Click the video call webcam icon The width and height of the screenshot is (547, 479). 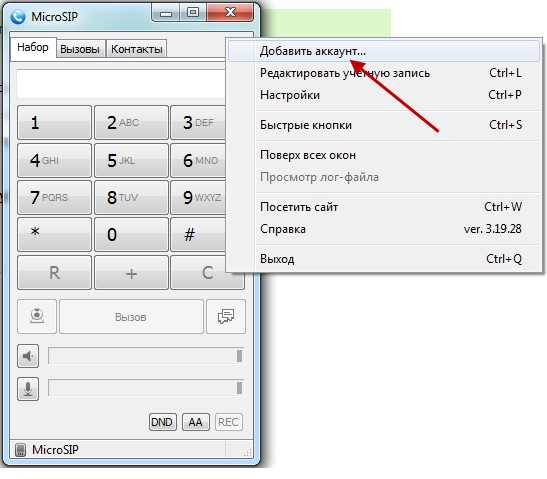pos(37,316)
